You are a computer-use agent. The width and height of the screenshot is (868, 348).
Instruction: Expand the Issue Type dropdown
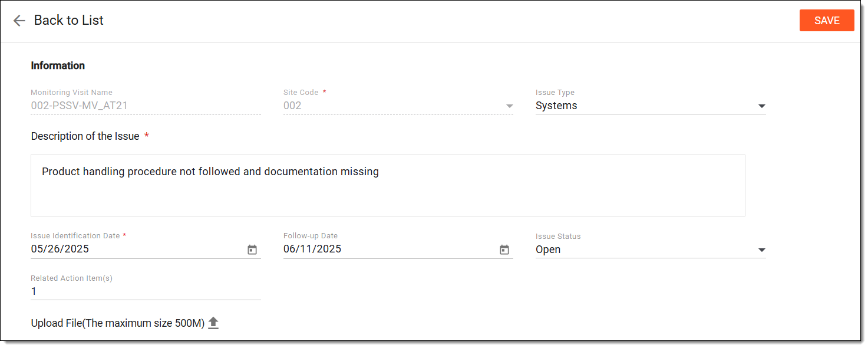click(x=761, y=106)
